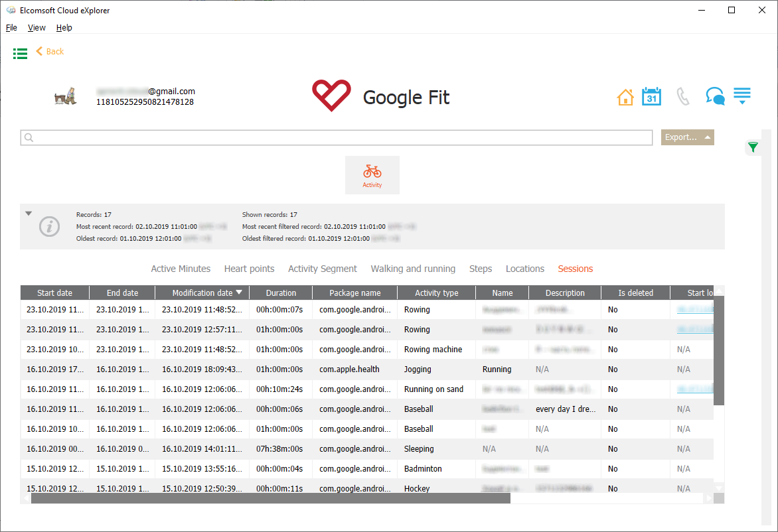Go Back to previous screen
The width and height of the screenshot is (778, 532).
pyautogui.click(x=50, y=51)
